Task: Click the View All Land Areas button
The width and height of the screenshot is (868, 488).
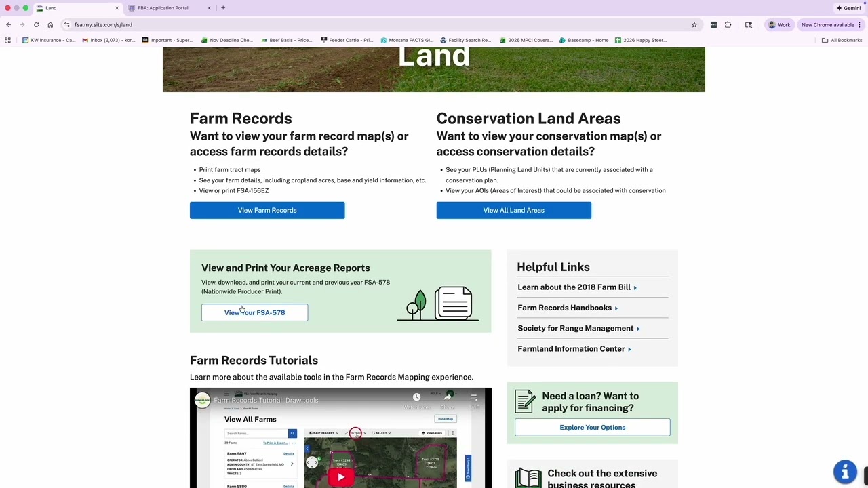Action: 513,210
